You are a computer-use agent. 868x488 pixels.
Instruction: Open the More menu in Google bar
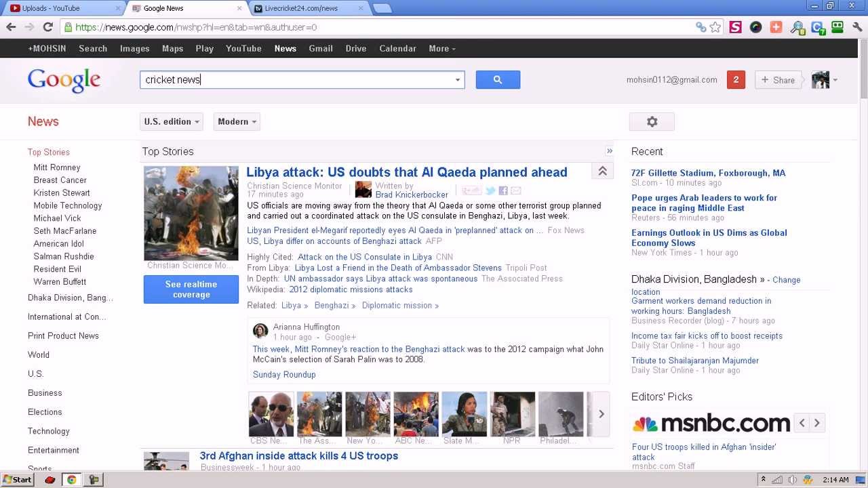point(442,48)
